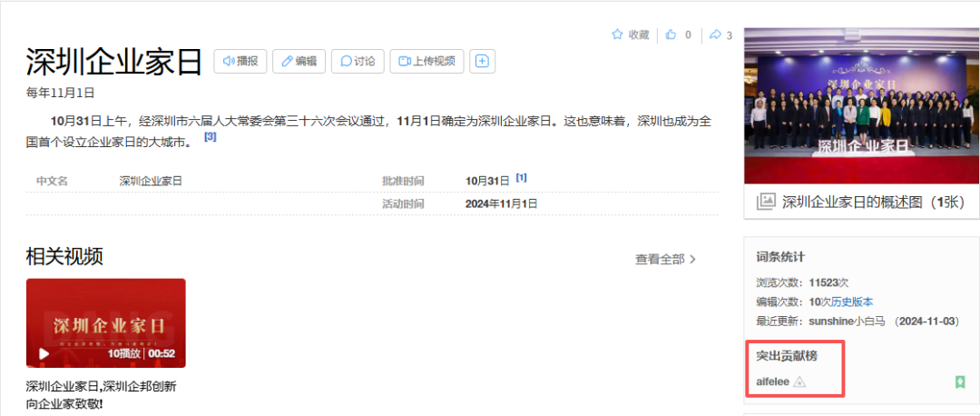The image size is (980, 416).
Task: Click the 上传视频 upload video button
Action: click(x=426, y=61)
